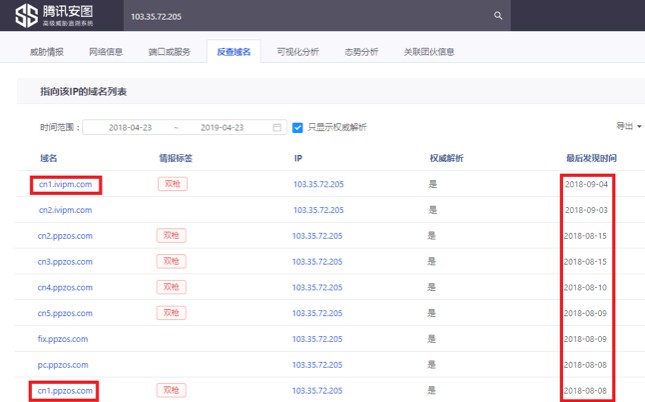Image resolution: width=645 pixels, height=402 pixels.
Task: Click the Tencent Antu logo icon
Action: coord(27,16)
